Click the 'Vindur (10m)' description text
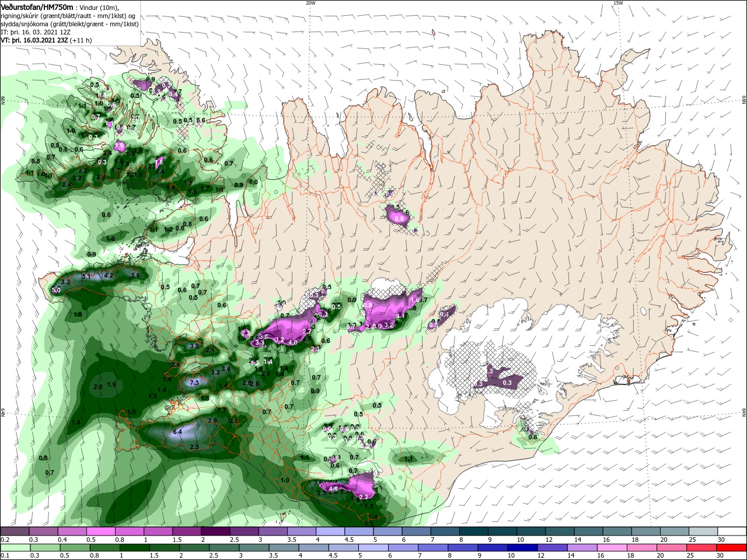The height and width of the screenshot is (560, 747). coord(99,7)
